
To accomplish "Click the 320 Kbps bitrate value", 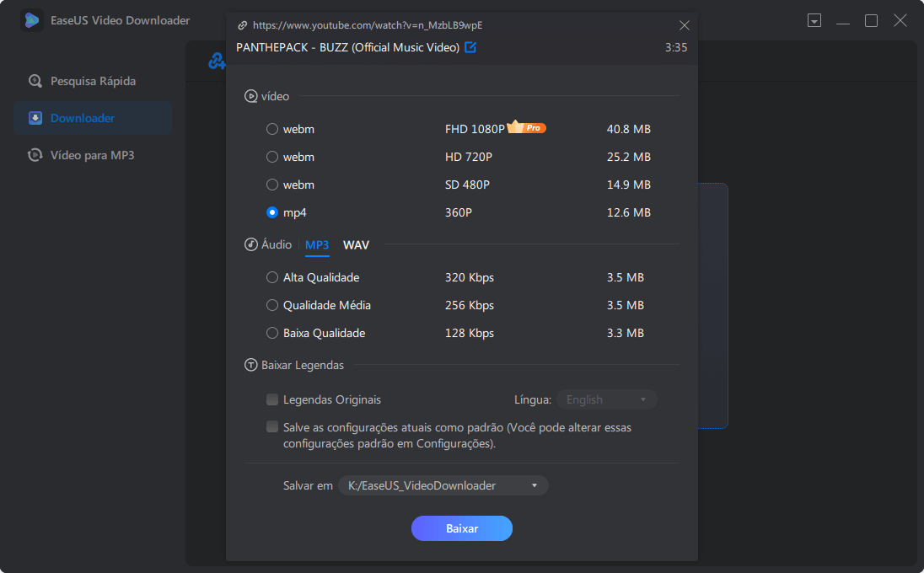I will click(470, 277).
